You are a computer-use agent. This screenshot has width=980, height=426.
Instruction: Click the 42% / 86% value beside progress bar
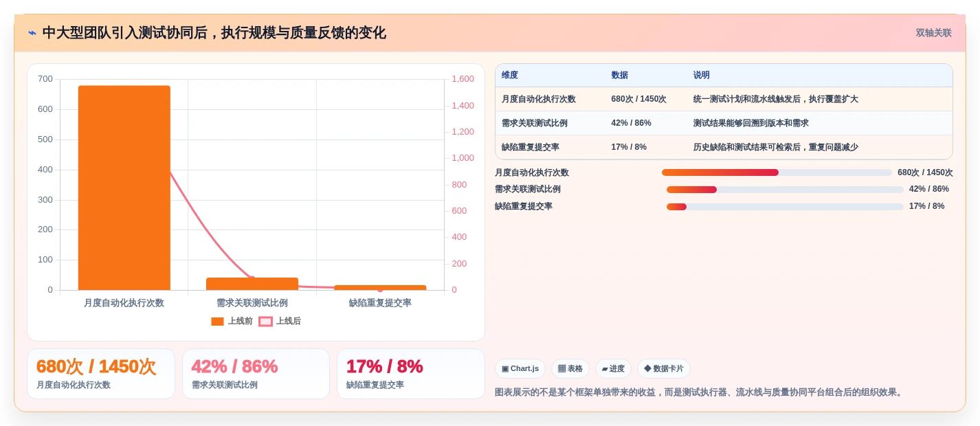[x=929, y=189]
